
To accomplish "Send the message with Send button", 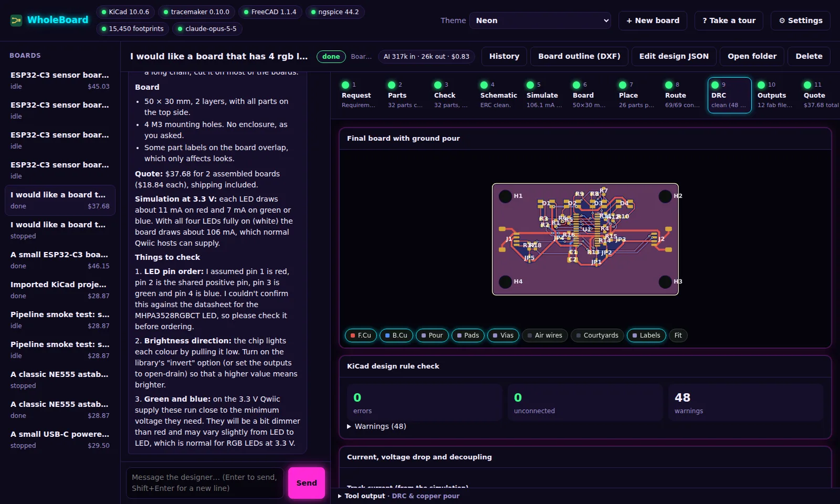I will click(307, 483).
